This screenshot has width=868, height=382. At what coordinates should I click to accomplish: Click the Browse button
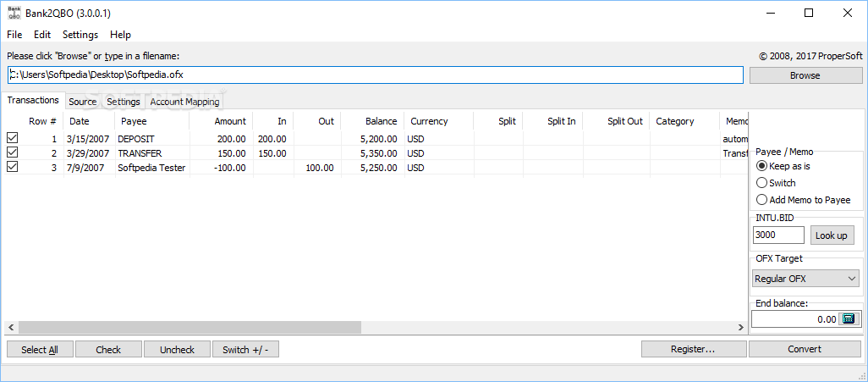pyautogui.click(x=805, y=75)
